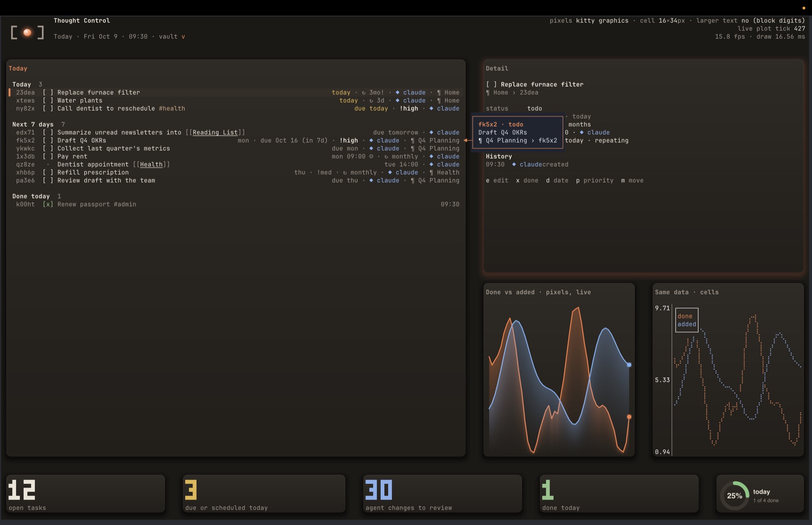Click the Home breadcrumb in Detail

pos(501,93)
